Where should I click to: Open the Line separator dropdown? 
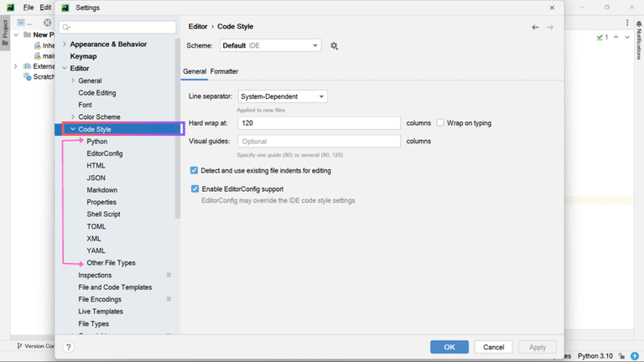(283, 96)
